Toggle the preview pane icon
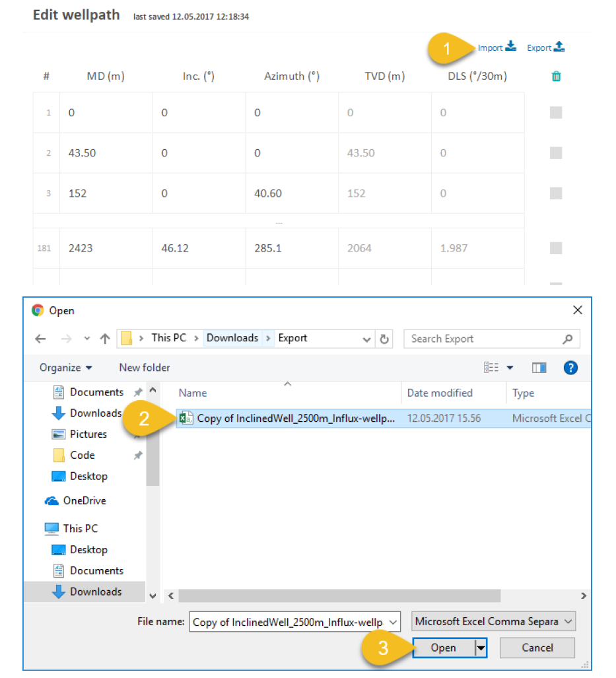616x678 pixels. coord(539,368)
